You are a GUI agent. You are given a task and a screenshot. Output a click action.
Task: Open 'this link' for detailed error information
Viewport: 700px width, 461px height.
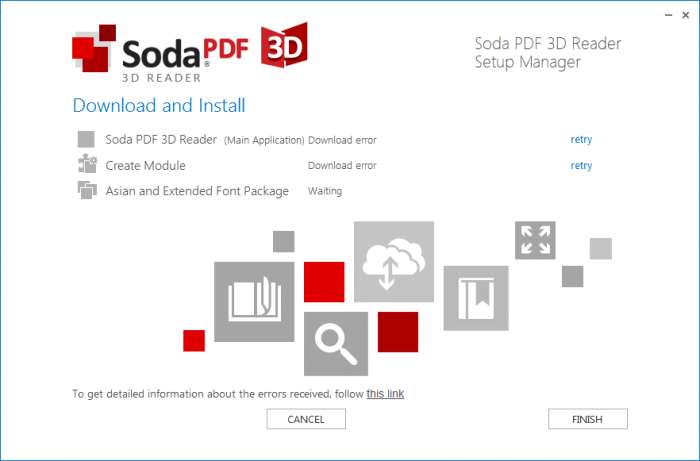(385, 394)
